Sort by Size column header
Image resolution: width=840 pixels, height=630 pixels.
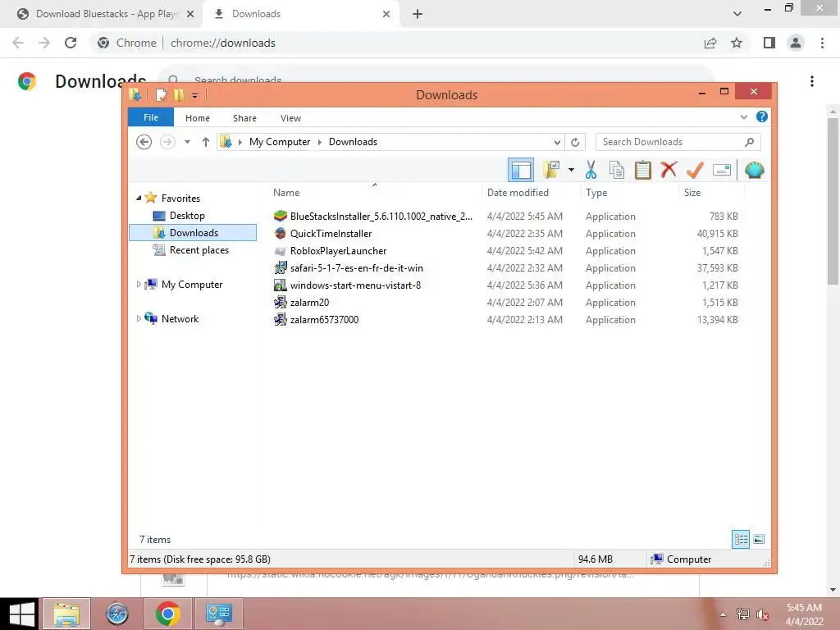point(692,192)
